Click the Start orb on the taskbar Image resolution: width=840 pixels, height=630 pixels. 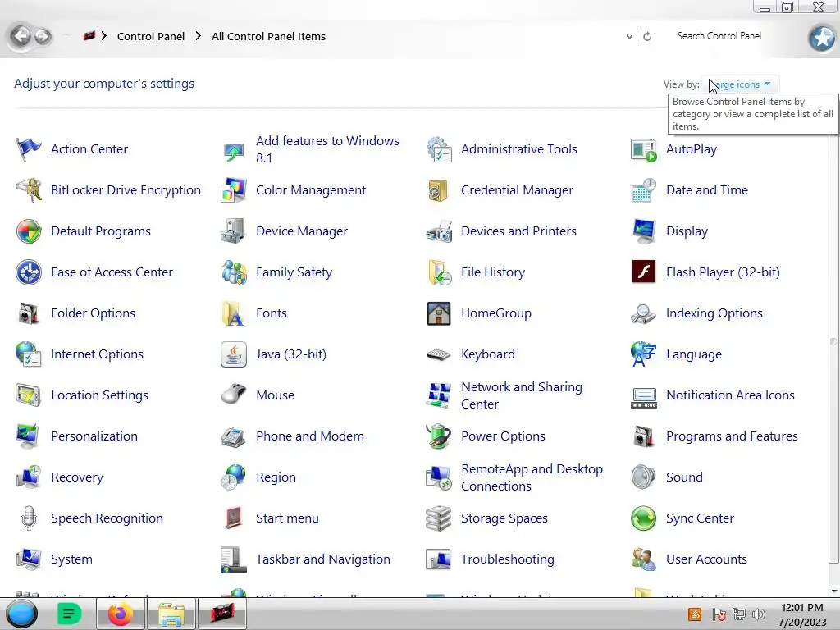pos(21,614)
